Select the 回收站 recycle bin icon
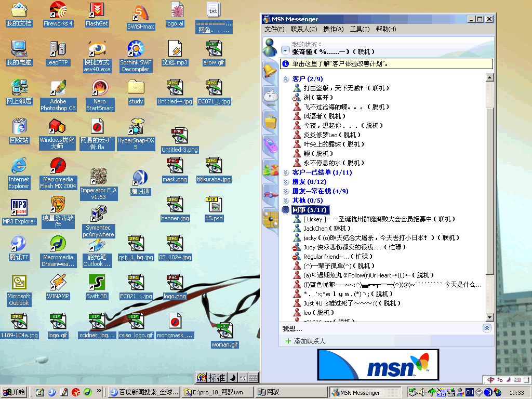532x399 pixels. (x=19, y=131)
